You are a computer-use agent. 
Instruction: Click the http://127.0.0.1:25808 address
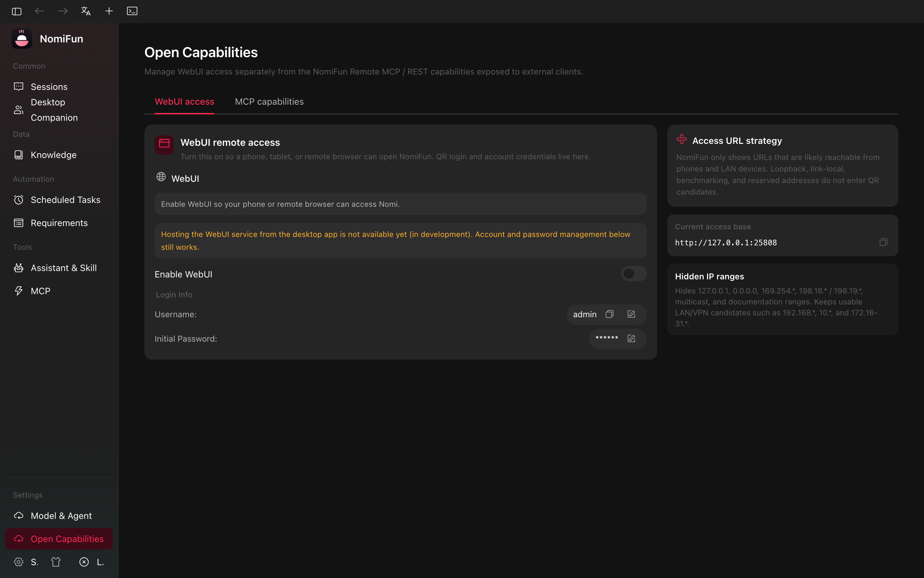tap(726, 243)
